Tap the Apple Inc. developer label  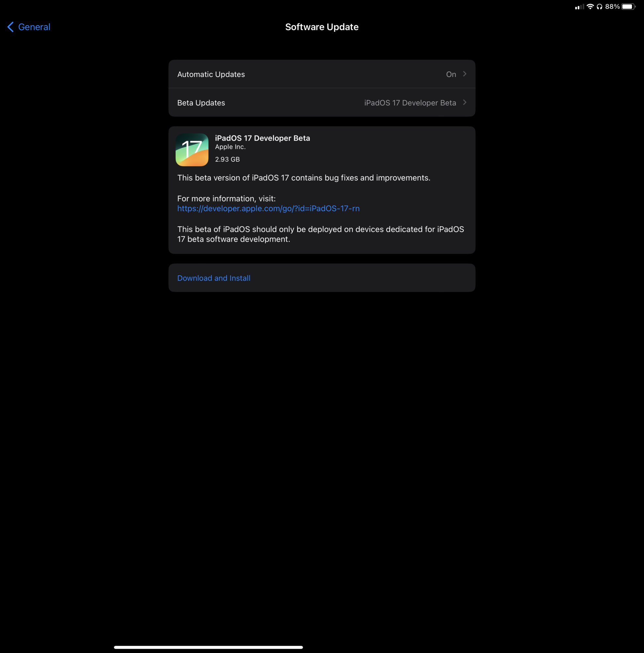click(x=230, y=147)
